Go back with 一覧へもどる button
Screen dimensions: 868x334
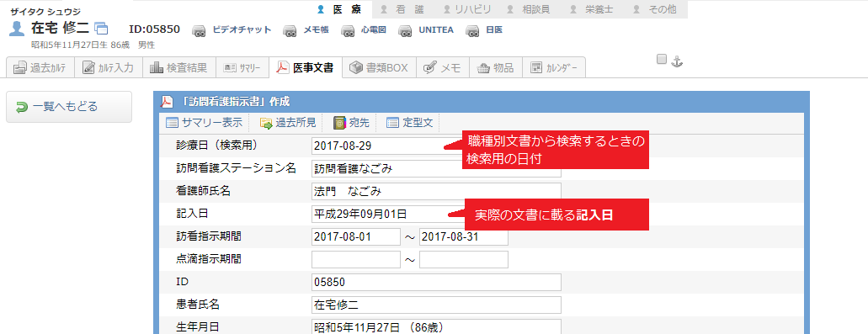coord(69,107)
